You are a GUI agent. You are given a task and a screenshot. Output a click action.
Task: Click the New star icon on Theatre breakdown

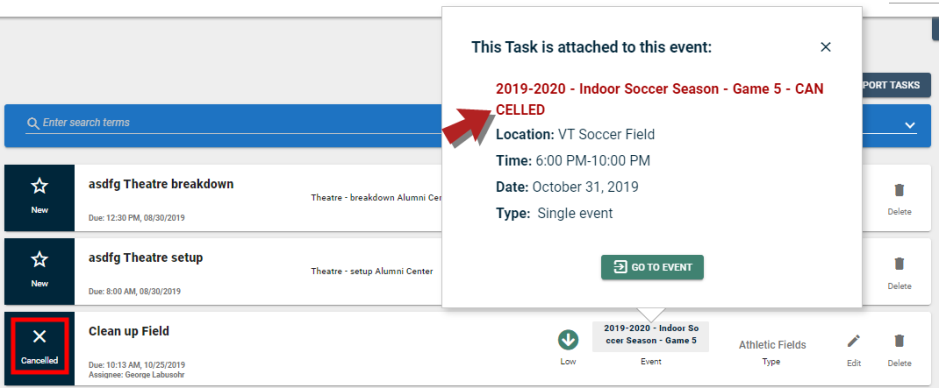point(40,187)
